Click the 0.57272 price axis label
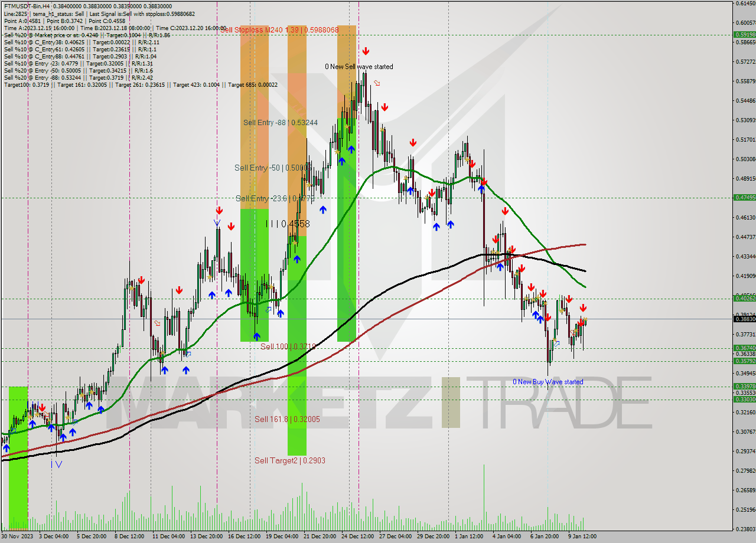 click(x=746, y=61)
